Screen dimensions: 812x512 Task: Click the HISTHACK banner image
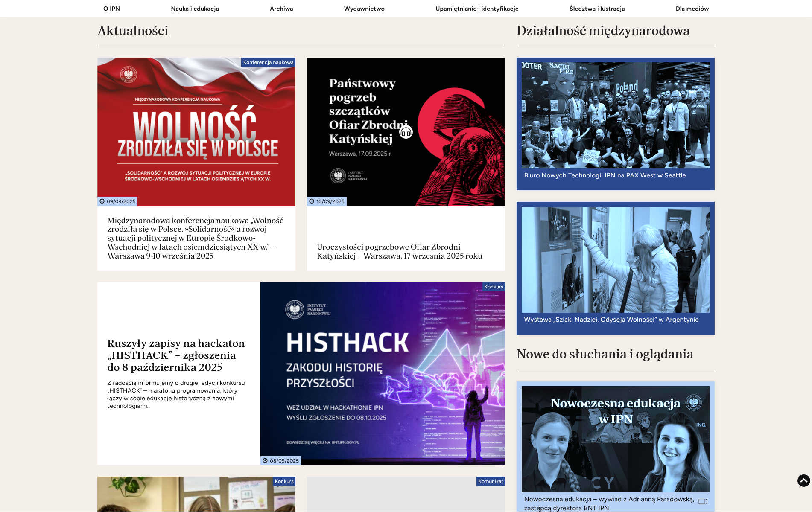point(382,373)
